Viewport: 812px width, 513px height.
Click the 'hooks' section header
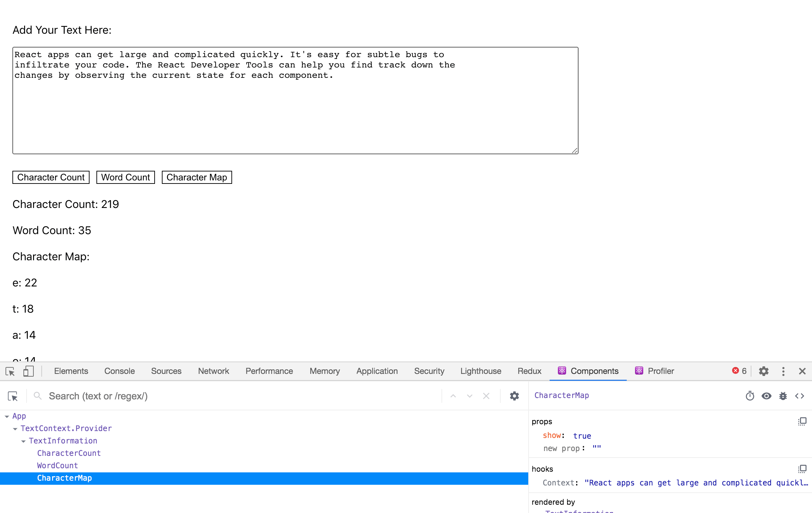click(x=542, y=469)
